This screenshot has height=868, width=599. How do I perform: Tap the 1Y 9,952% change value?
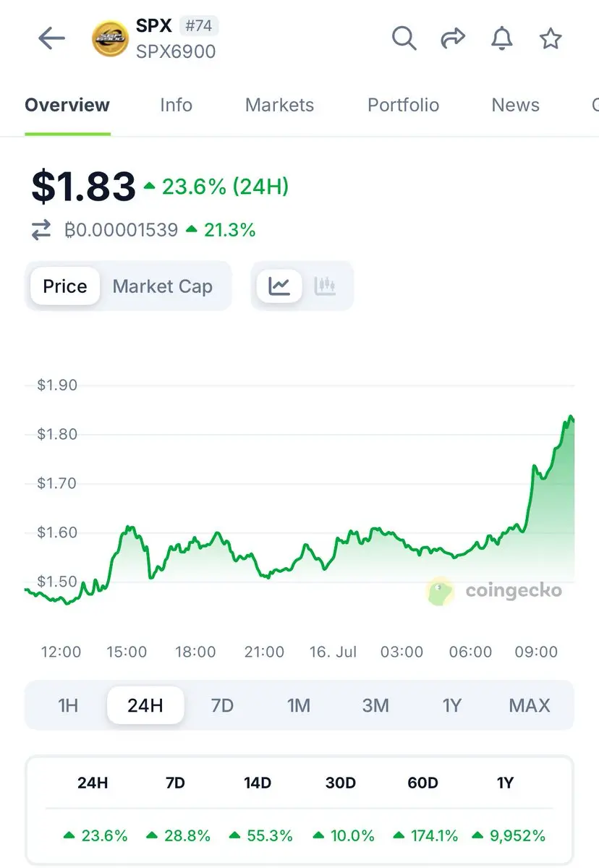click(508, 835)
